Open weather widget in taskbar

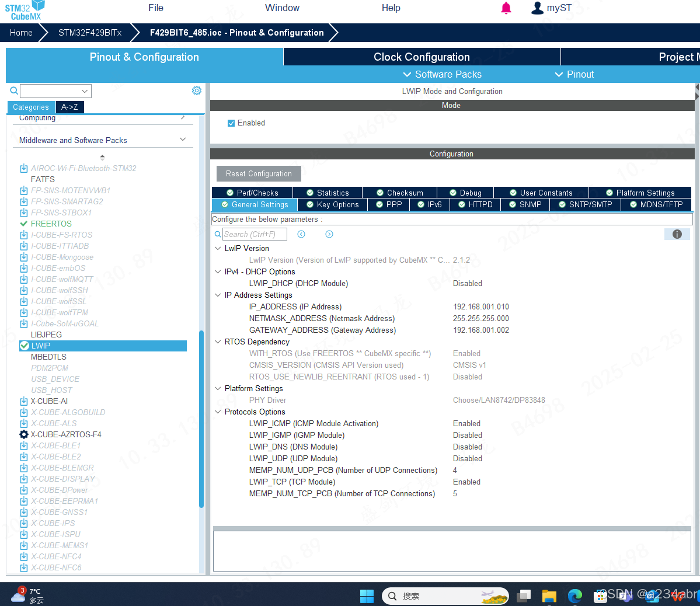[x=27, y=595]
